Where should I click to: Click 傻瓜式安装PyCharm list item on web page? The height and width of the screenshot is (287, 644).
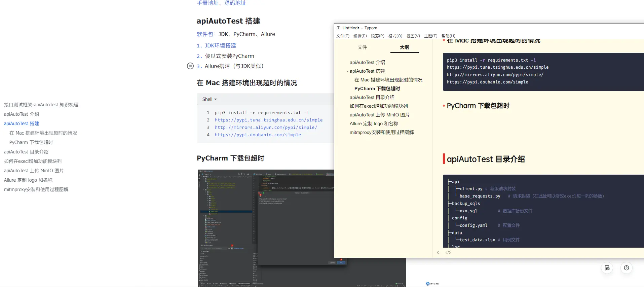pos(229,56)
